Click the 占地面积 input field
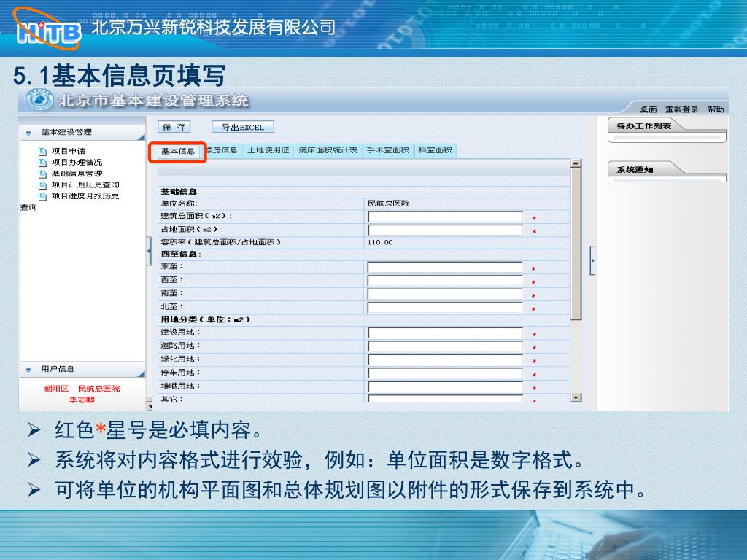The height and width of the screenshot is (560, 747). tap(445, 230)
